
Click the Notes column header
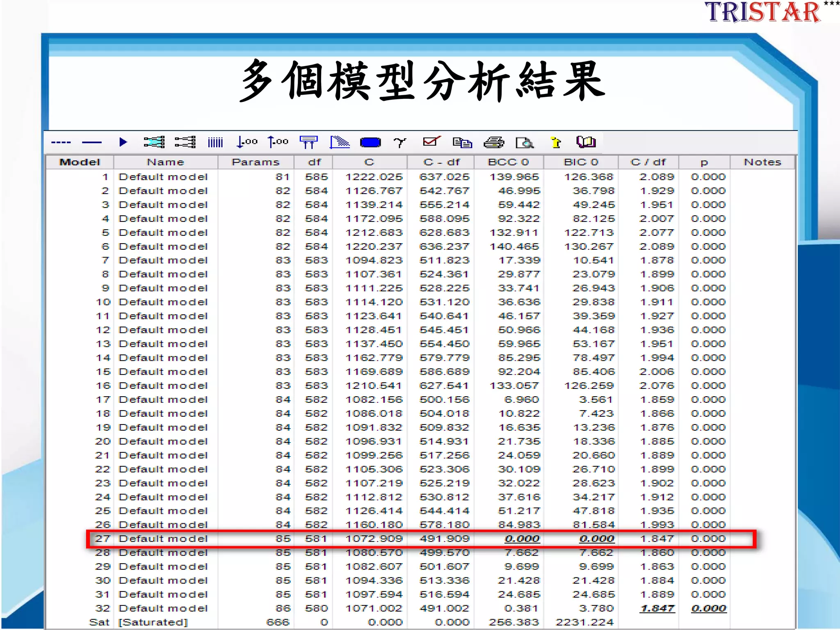coord(762,162)
